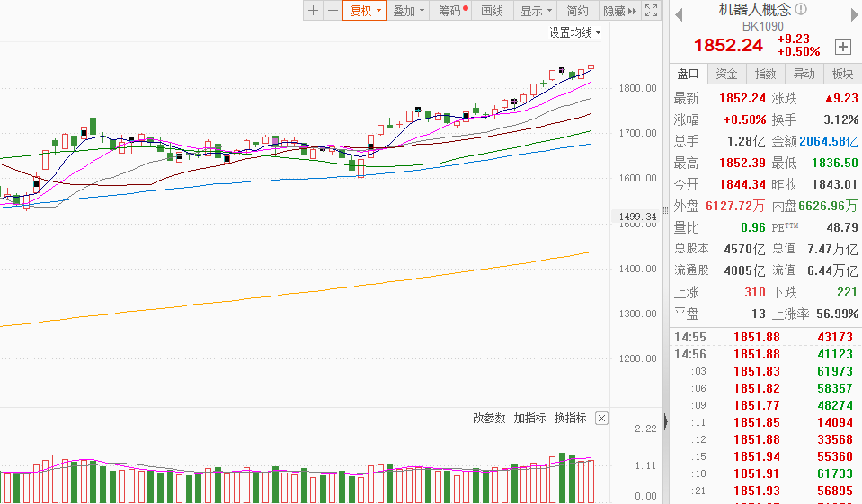862x504 pixels.
Task: Open the 板块 tab
Action: [x=842, y=74]
